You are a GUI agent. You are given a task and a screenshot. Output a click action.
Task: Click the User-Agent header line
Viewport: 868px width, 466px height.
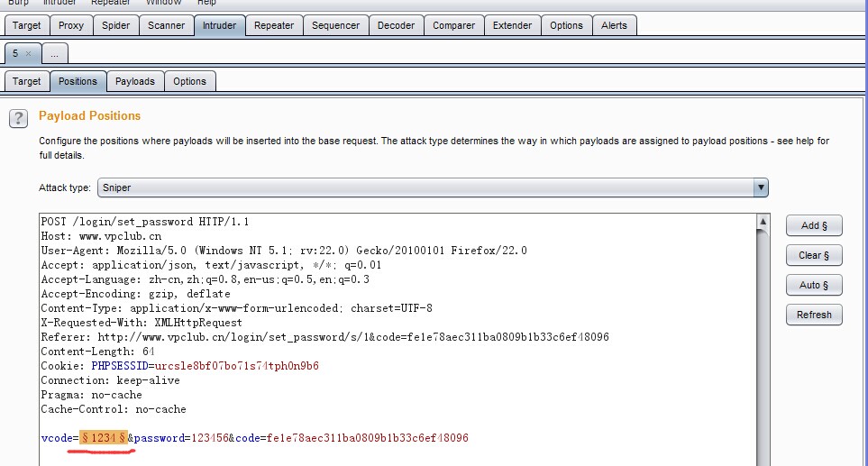coord(284,251)
